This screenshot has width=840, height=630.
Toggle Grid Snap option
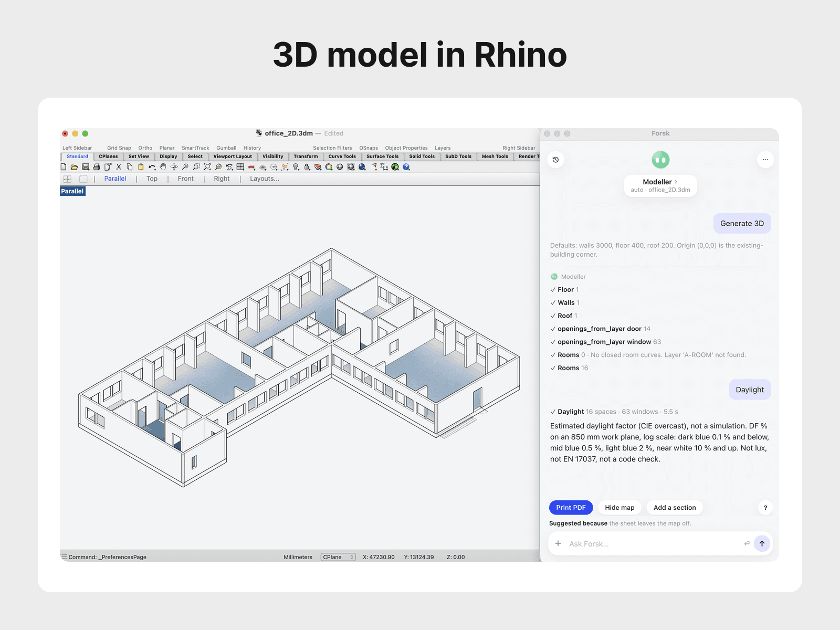pos(119,148)
